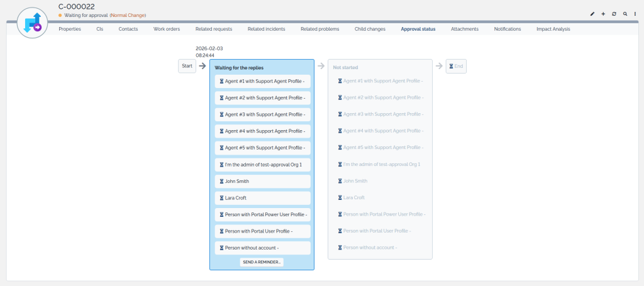Open the Related incidents tab

[266, 29]
